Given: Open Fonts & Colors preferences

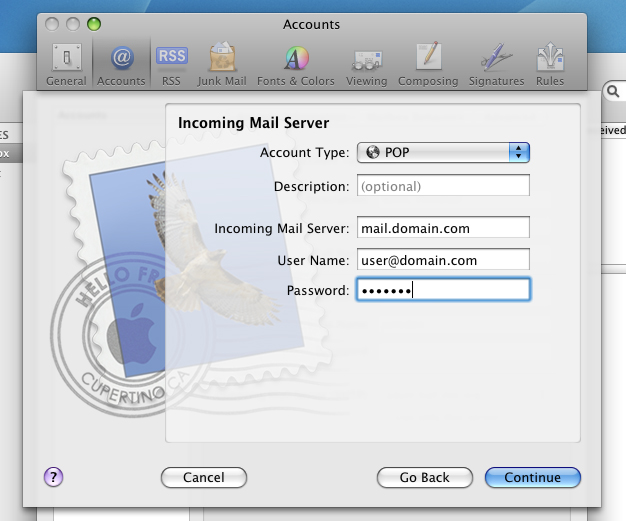Looking at the screenshot, I should (x=296, y=63).
